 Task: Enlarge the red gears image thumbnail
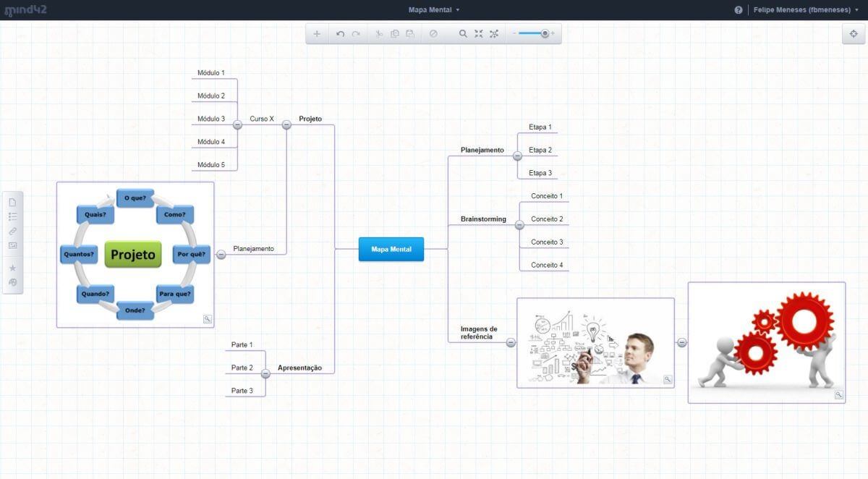[838, 395]
